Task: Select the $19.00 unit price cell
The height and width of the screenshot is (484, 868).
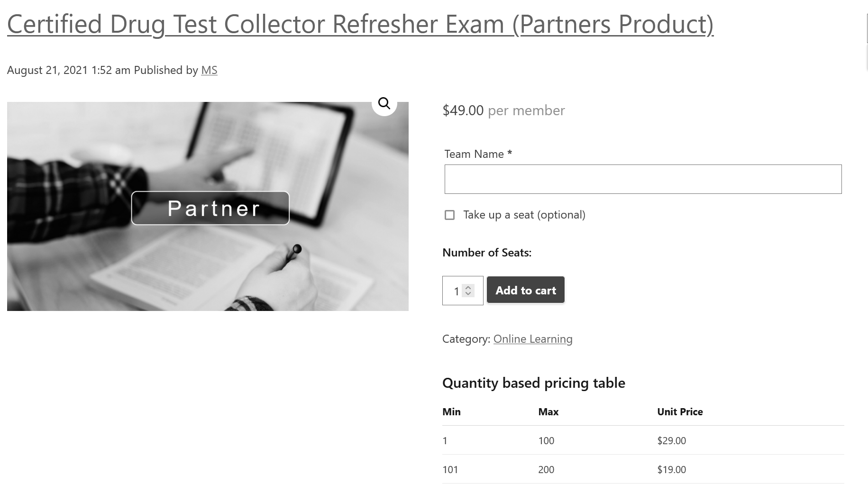Action: click(671, 469)
